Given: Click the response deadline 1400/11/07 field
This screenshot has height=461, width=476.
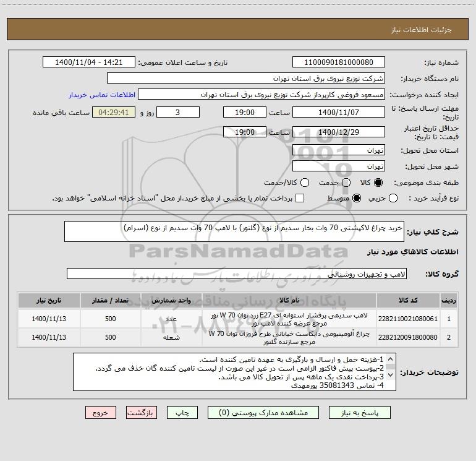Looking at the screenshot, I should pyautogui.click(x=339, y=112).
